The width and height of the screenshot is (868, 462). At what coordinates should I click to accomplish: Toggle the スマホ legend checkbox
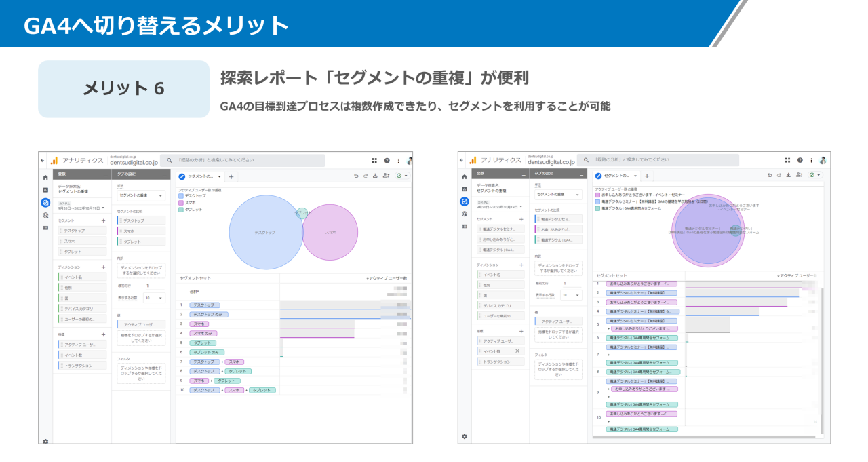click(180, 202)
